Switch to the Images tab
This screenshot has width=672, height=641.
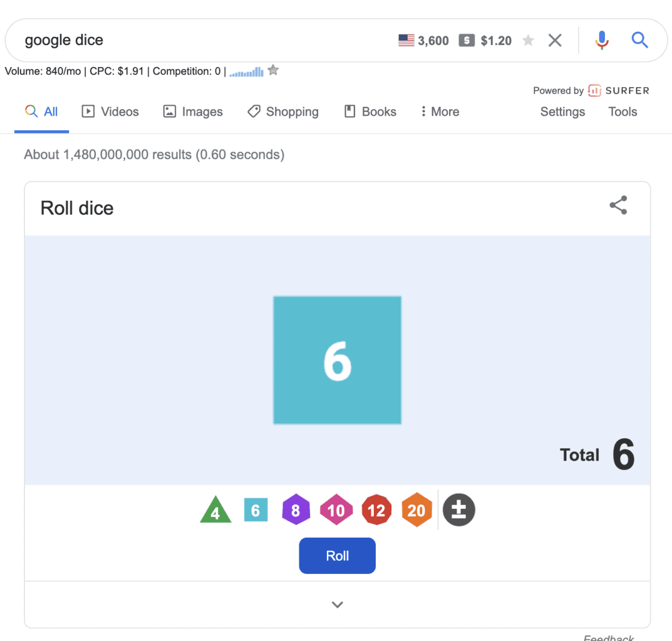coord(193,112)
